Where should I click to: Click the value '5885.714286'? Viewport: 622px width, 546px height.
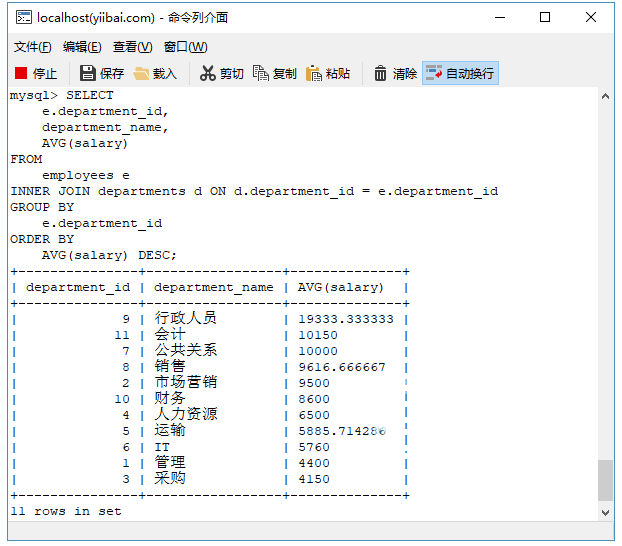coord(342,431)
